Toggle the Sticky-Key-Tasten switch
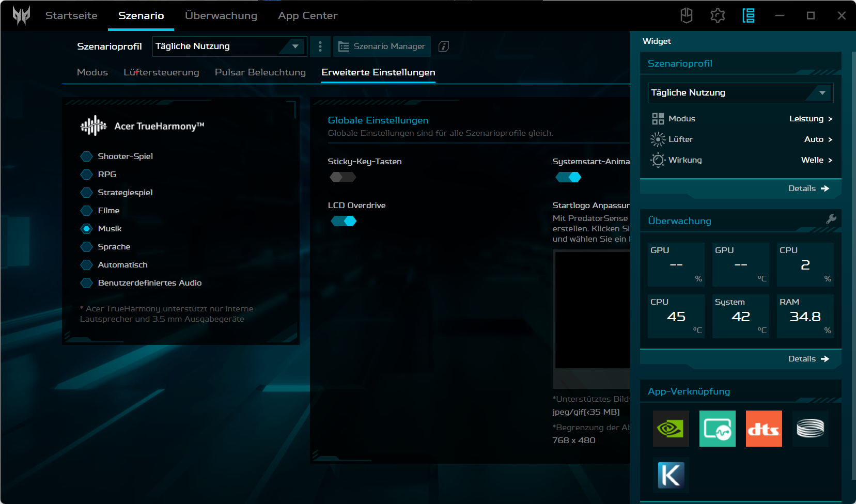The width and height of the screenshot is (856, 504). click(x=343, y=177)
